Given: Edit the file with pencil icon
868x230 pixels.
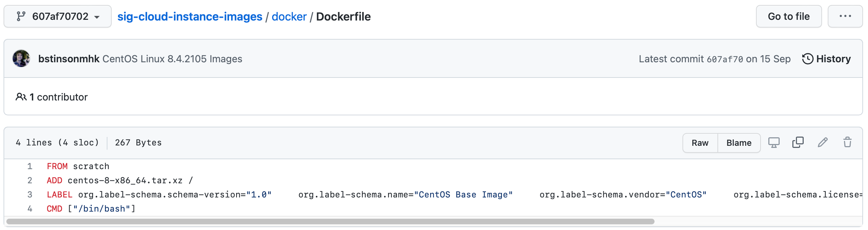Looking at the screenshot, I should 823,142.
